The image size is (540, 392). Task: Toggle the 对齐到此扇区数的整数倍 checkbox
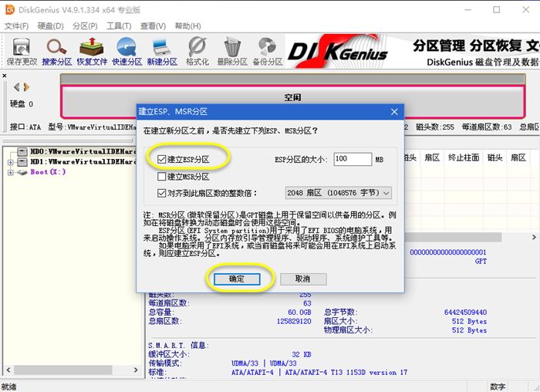tap(161, 193)
